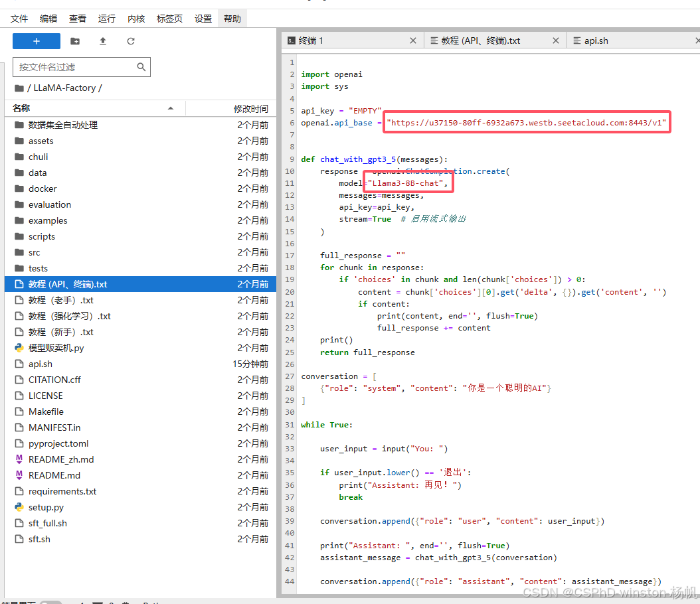Click the Python icon beside 模型贩卖机.py
700x604 pixels.
click(x=19, y=348)
